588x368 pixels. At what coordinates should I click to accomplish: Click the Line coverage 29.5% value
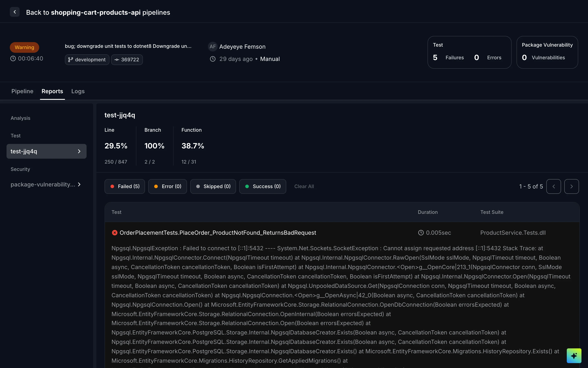coord(116,146)
